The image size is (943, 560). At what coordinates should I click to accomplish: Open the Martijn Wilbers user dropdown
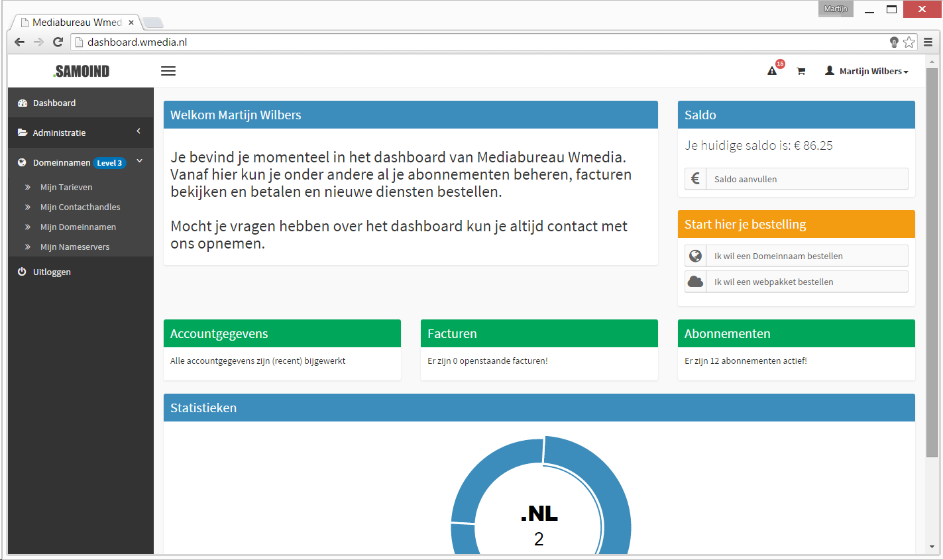pyautogui.click(x=867, y=71)
